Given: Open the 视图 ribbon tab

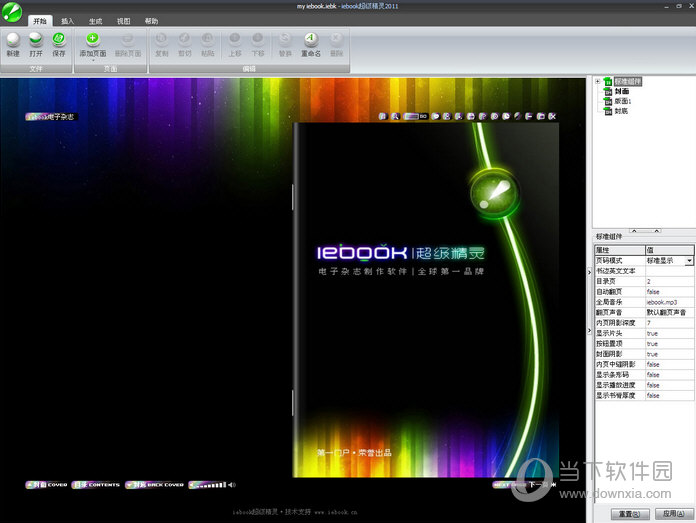Looking at the screenshot, I should pyautogui.click(x=123, y=20).
